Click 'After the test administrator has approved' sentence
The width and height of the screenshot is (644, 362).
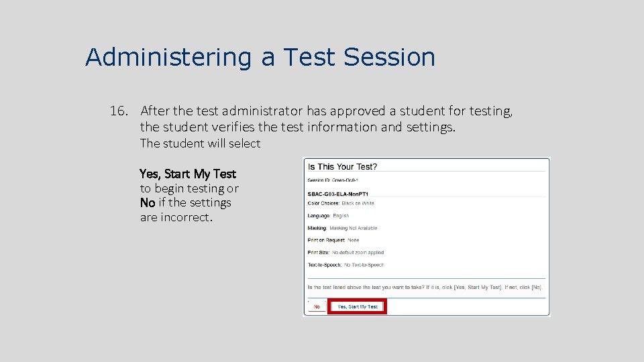point(326,111)
